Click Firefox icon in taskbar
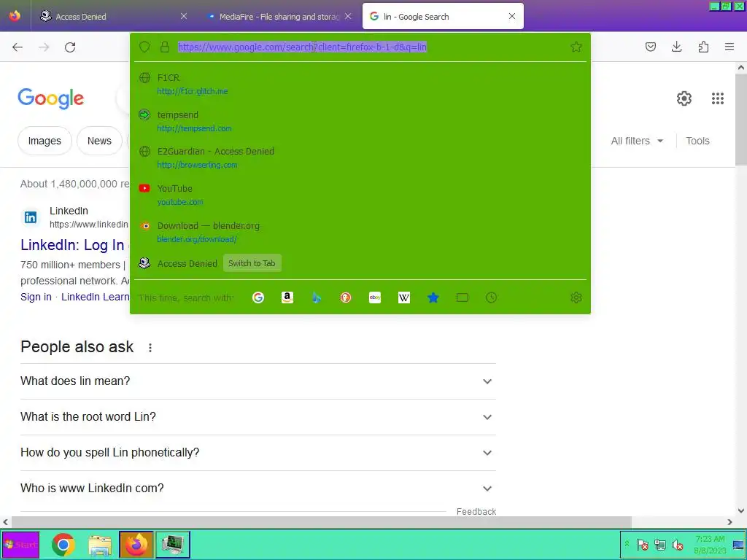This screenshot has height=560, width=747. pos(136,545)
